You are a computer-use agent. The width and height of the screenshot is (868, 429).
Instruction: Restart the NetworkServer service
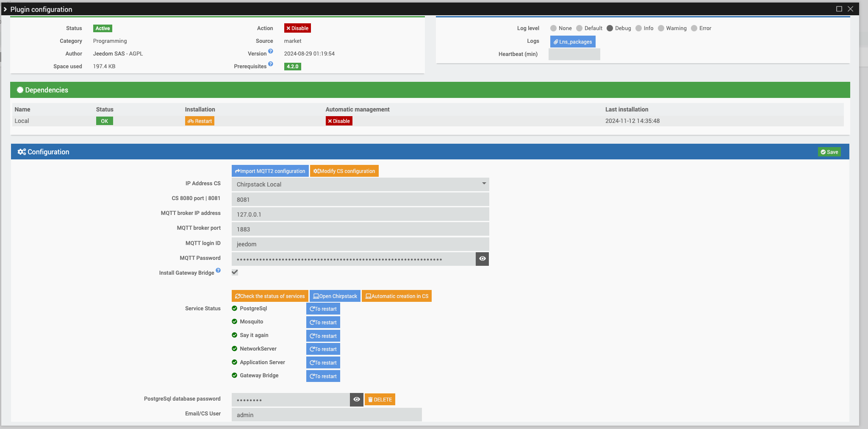click(x=323, y=349)
